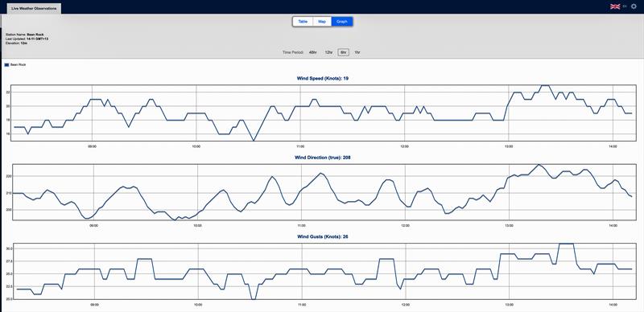644x312 pixels.
Task: Select the Live Weather Observations tab
Action: tap(34, 8)
